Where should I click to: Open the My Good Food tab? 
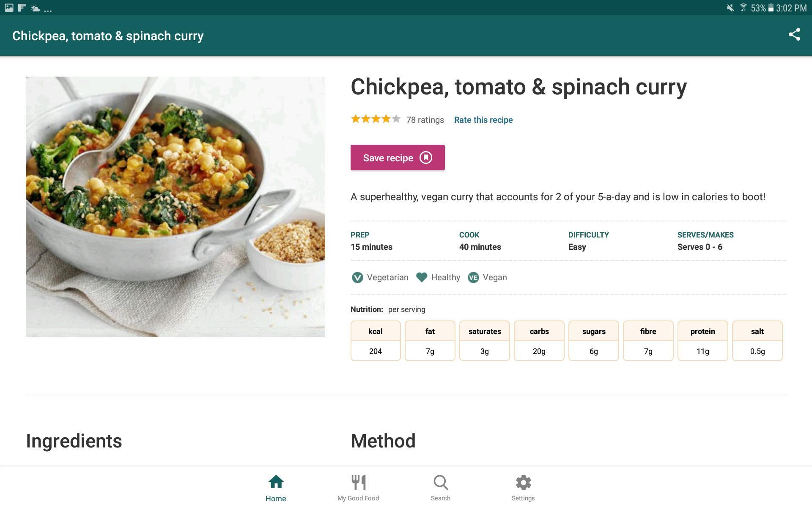(358, 488)
